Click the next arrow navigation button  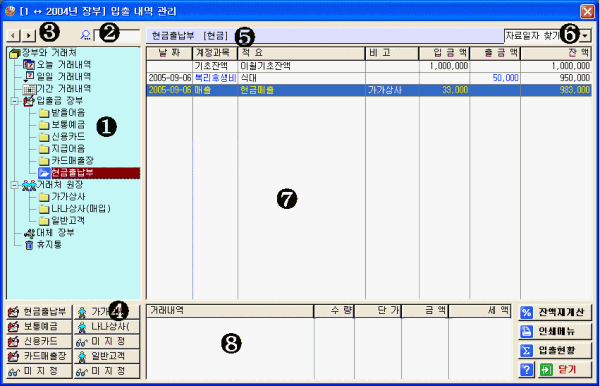(28, 36)
